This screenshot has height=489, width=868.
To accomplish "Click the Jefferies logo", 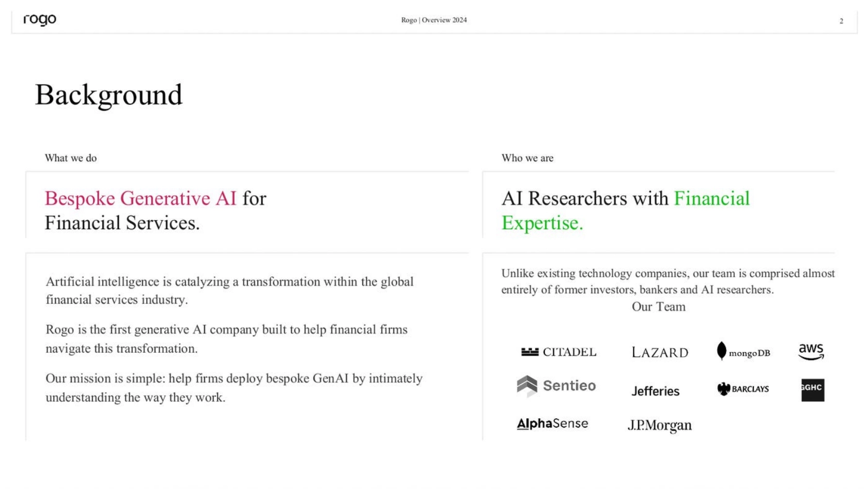I will (655, 391).
